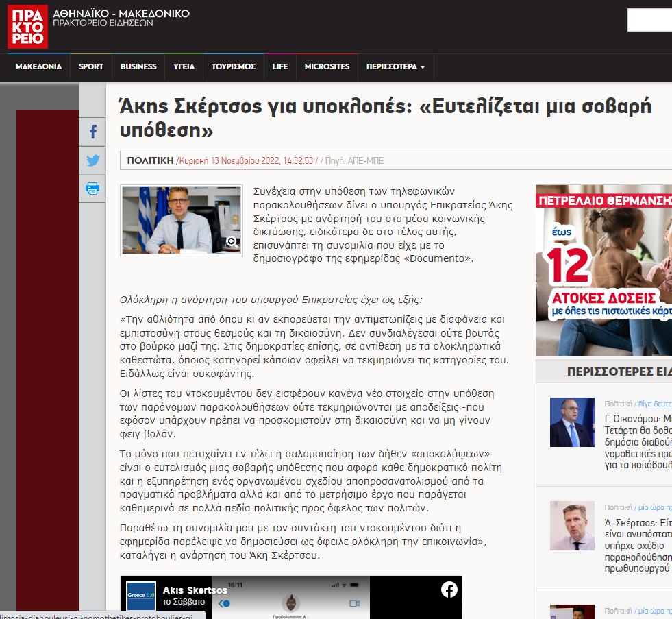Image resolution: width=672 pixels, height=619 pixels.
Task: Click source label Πηγή: ΑΠΕ-ΜΠΕ
Action: pos(354,161)
